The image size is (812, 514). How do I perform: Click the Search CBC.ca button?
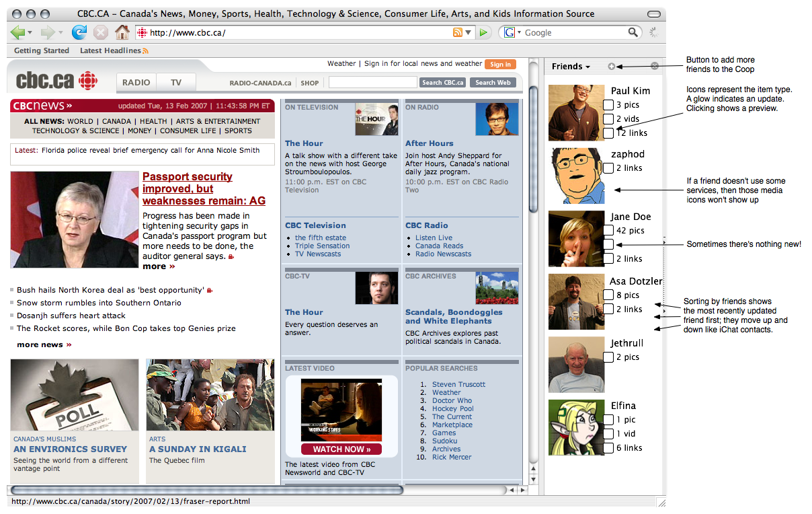442,83
